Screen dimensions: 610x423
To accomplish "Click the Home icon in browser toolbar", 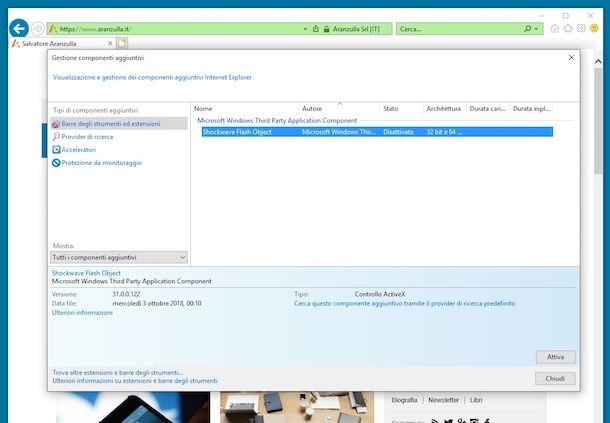I will point(555,28).
